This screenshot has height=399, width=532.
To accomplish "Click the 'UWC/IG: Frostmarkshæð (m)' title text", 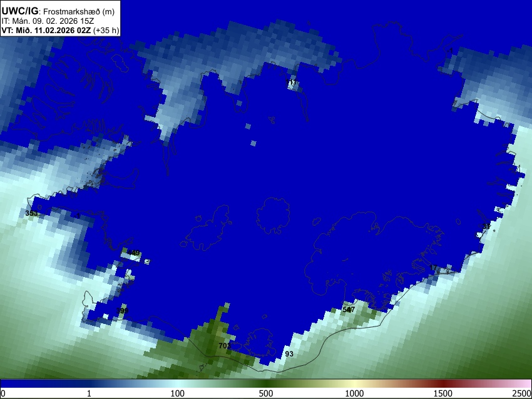I will pyautogui.click(x=58, y=11).
